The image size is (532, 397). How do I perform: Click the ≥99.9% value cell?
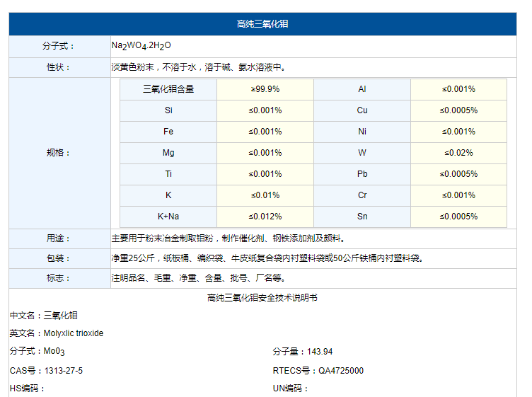coord(265,89)
